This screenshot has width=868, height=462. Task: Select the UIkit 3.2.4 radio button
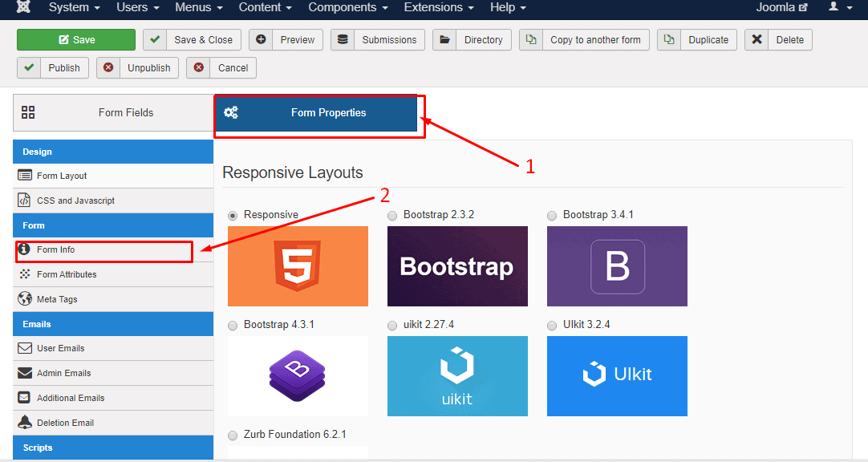click(552, 326)
